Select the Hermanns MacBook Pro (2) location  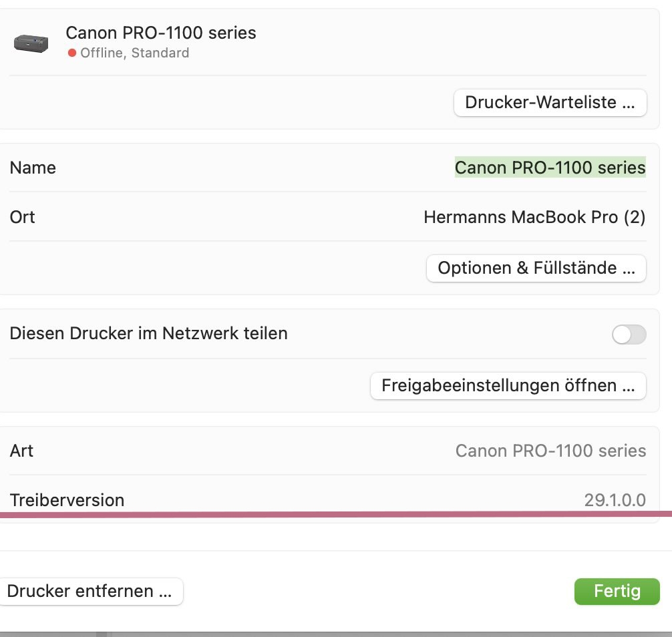click(x=534, y=217)
